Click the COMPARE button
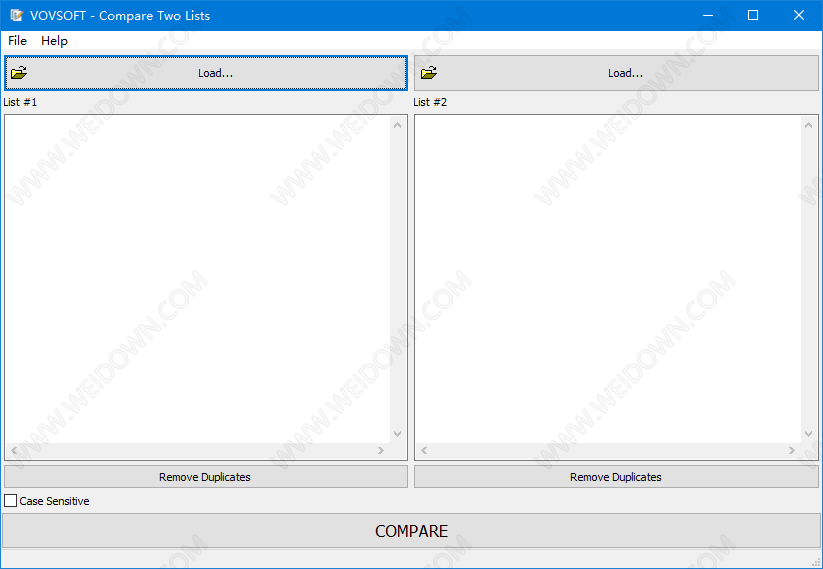 tap(412, 531)
